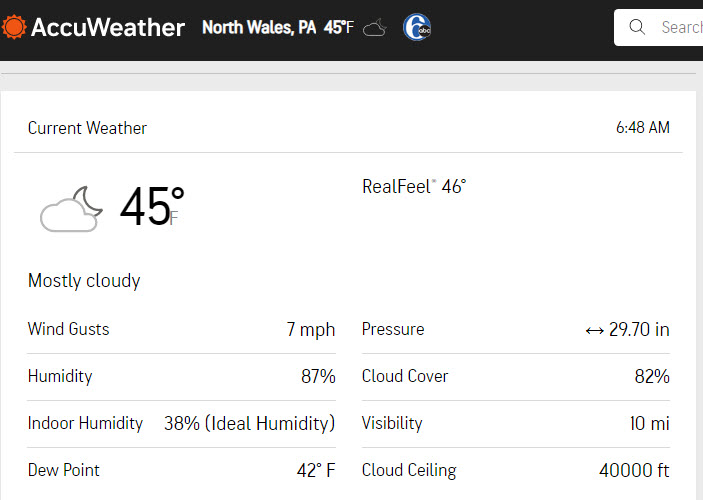
Task: Click the 6abc station logo
Action: (417, 27)
